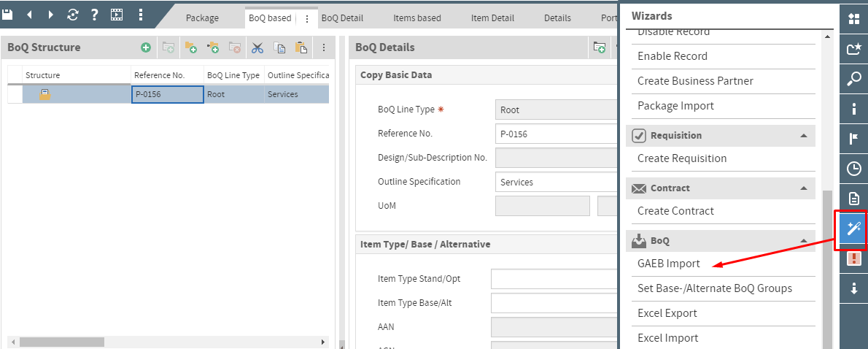Screen dimensions: 868x349
Task: Click the Save floppy disk icon
Action: click(7, 15)
